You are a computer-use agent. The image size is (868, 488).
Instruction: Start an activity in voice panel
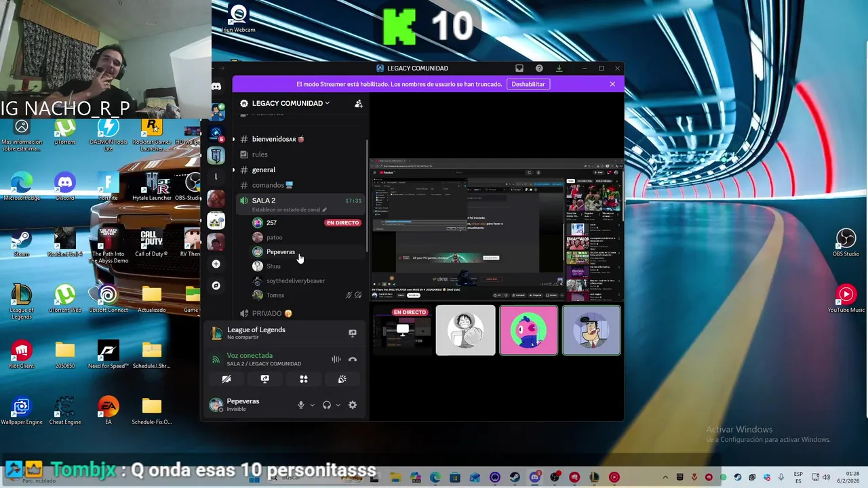[x=304, y=379]
